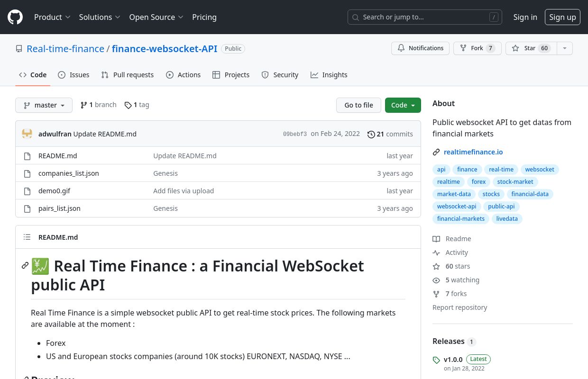
Task: Open companies_list.json file
Action: pyautogui.click(x=69, y=173)
